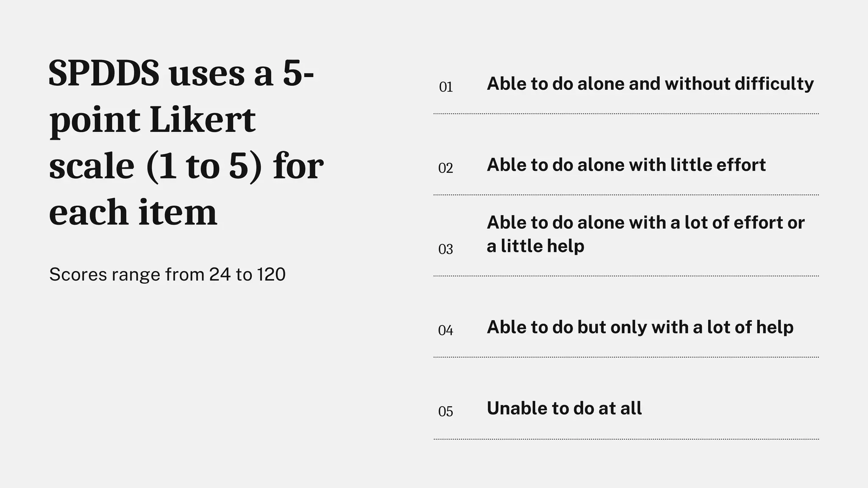Select the subtitle 'Scores range from 24 to 120'
The width and height of the screenshot is (868, 488).
(167, 274)
